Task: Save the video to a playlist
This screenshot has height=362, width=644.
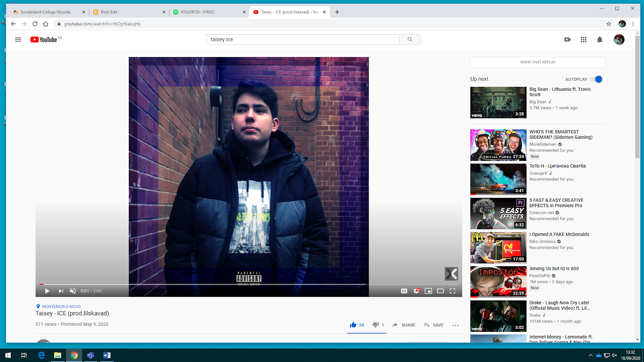Action: point(433,325)
